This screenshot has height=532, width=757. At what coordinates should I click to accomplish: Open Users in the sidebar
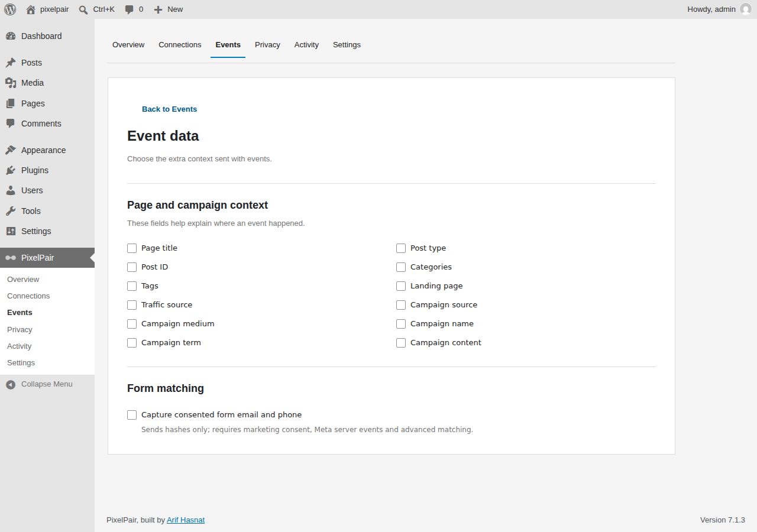pyautogui.click(x=47, y=190)
